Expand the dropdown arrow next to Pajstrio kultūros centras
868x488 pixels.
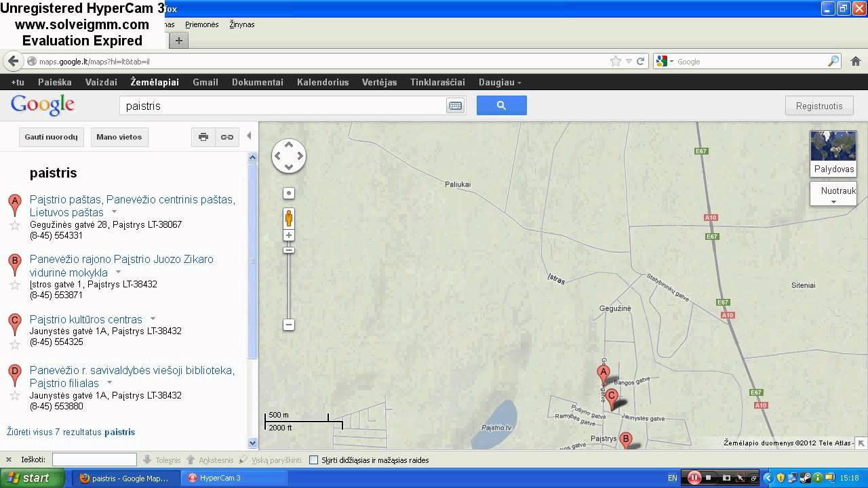[x=153, y=319]
